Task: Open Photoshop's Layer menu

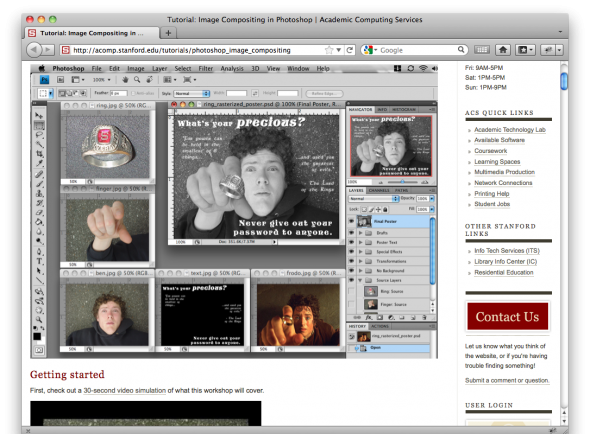Action: [160, 68]
